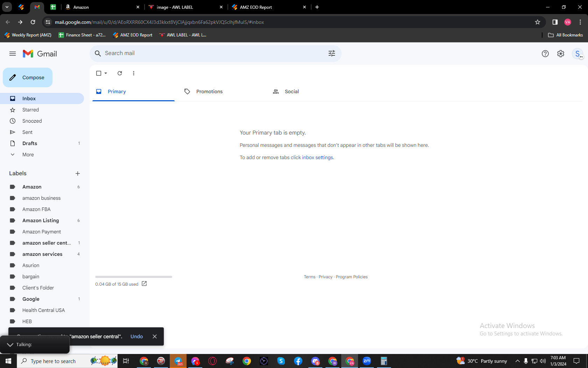Open a new browser tab
The height and width of the screenshot is (368, 588).
pyautogui.click(x=317, y=7)
